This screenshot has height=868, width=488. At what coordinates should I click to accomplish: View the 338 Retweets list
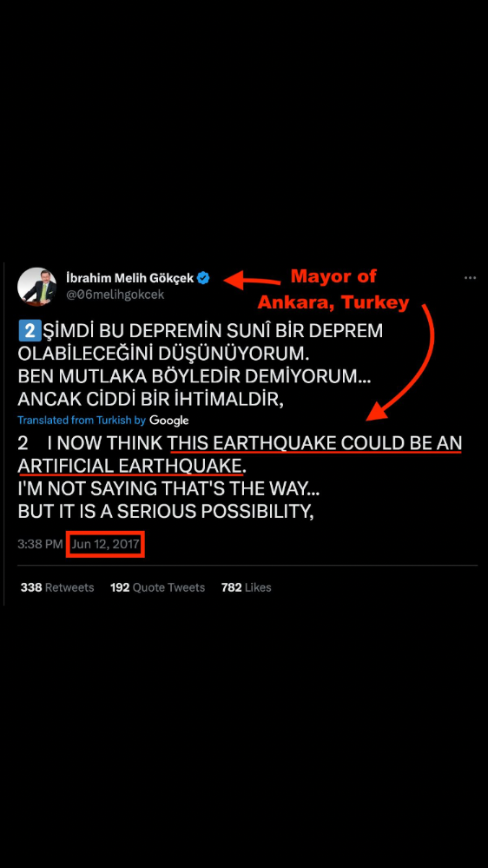tap(57, 588)
